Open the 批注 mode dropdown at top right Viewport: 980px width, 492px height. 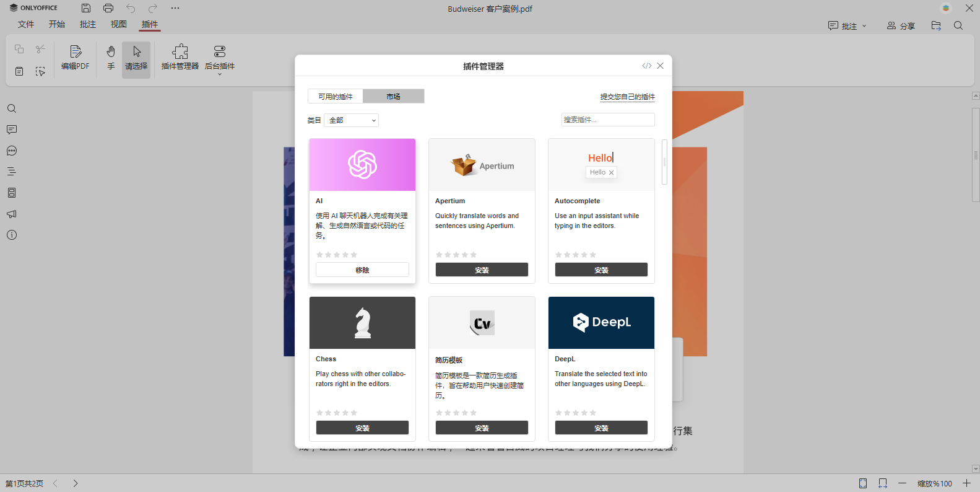tap(848, 26)
